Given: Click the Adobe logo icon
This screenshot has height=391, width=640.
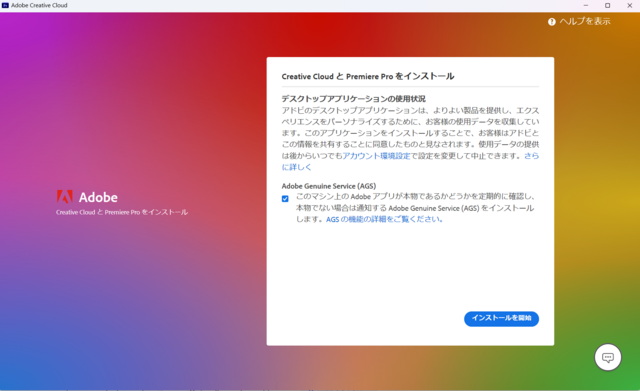Looking at the screenshot, I should click(64, 197).
